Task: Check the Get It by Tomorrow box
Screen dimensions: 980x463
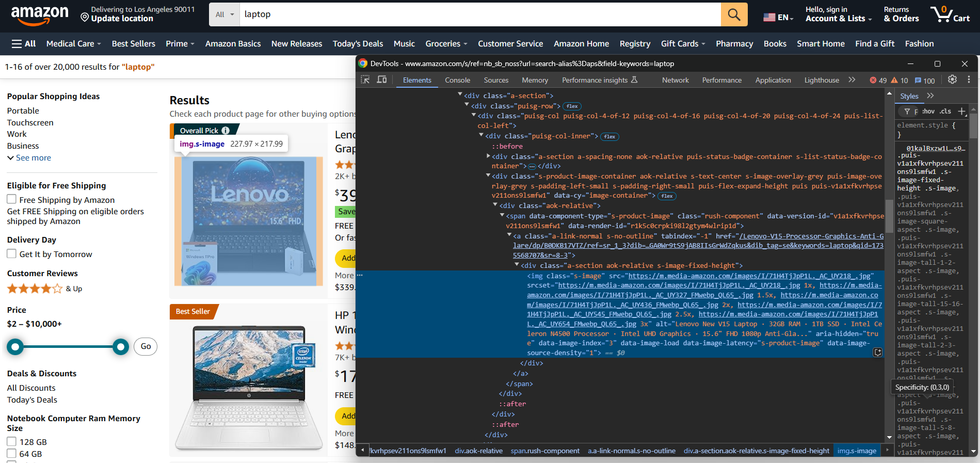Action: (12, 253)
